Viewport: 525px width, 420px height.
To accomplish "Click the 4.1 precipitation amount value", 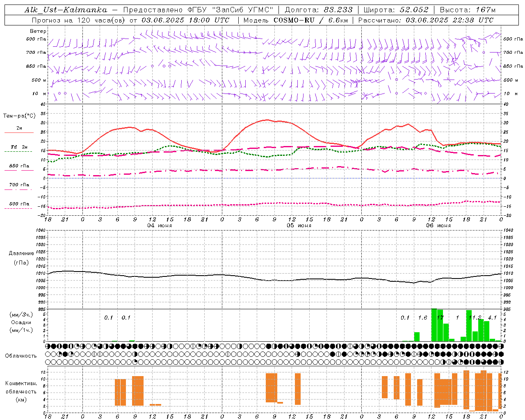I will point(492,317).
